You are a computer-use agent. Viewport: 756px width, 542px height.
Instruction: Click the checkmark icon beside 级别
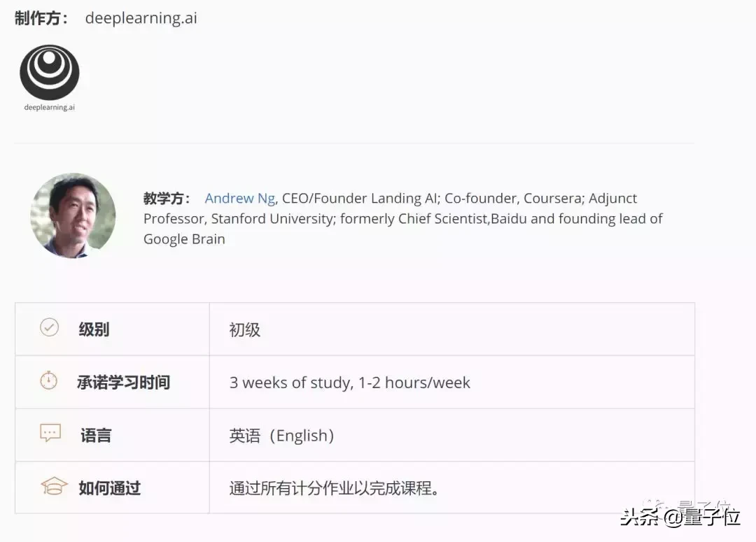click(x=48, y=326)
